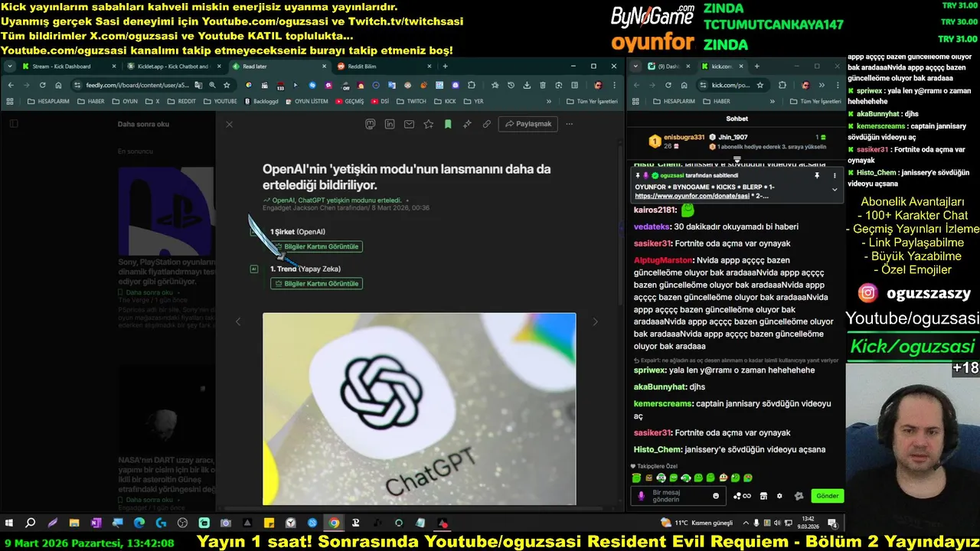Open the OYUN LİSTEM bookmark
This screenshot has width=980, height=551.
306,101
